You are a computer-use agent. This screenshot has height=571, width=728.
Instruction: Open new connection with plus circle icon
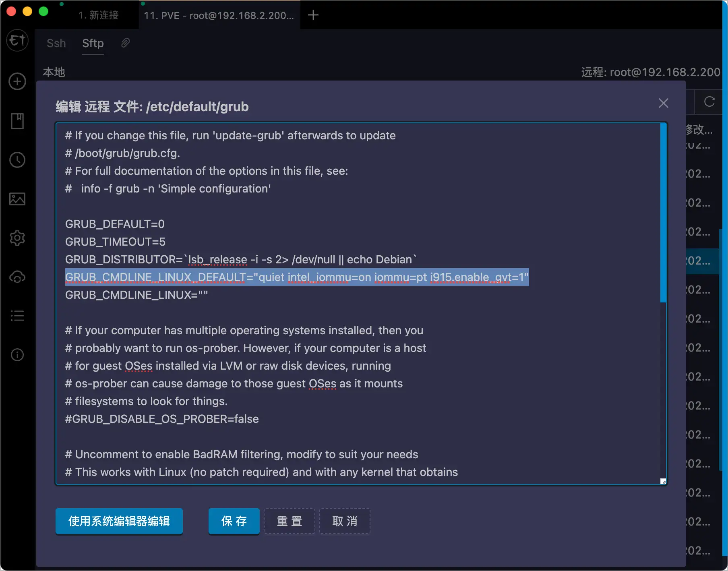click(17, 82)
